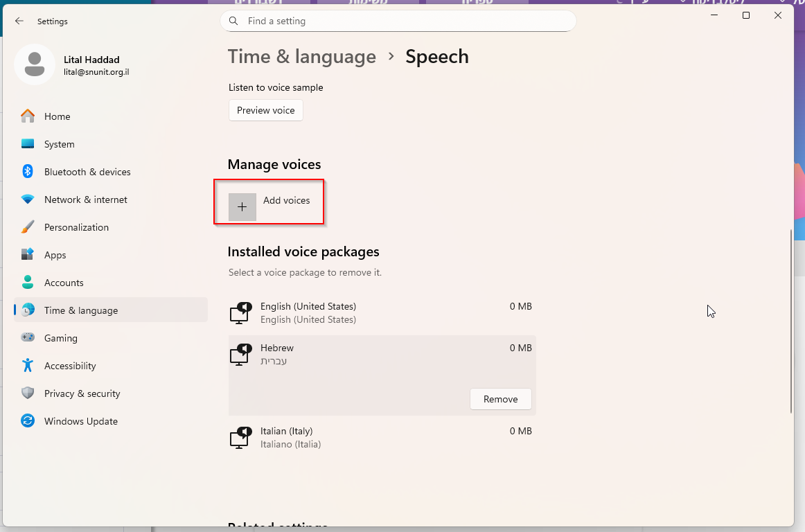Image resolution: width=805 pixels, height=532 pixels.
Task: Select Accessibility in the sidebar
Action: coord(111,366)
